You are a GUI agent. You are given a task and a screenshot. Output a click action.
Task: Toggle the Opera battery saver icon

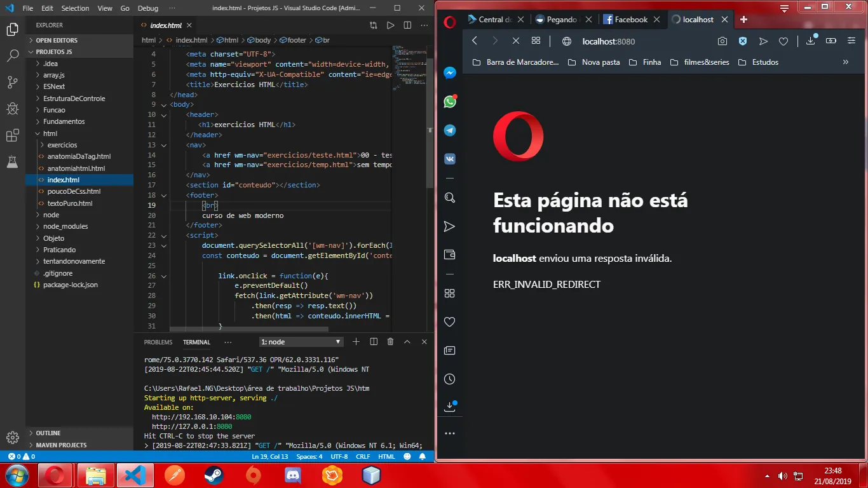(831, 41)
